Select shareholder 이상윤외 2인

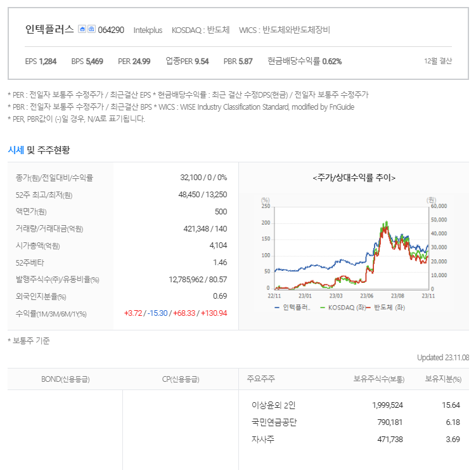274,405
